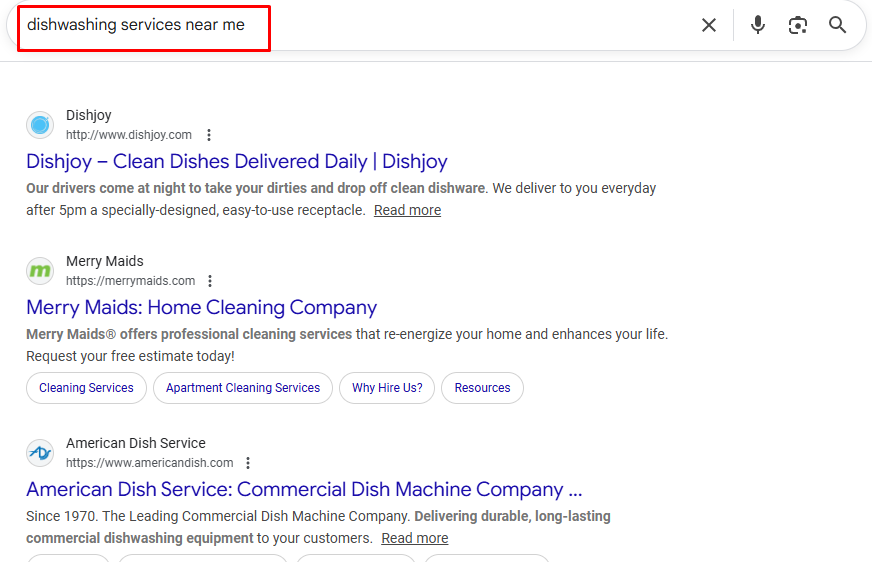Open search by image camera icon

(x=797, y=25)
